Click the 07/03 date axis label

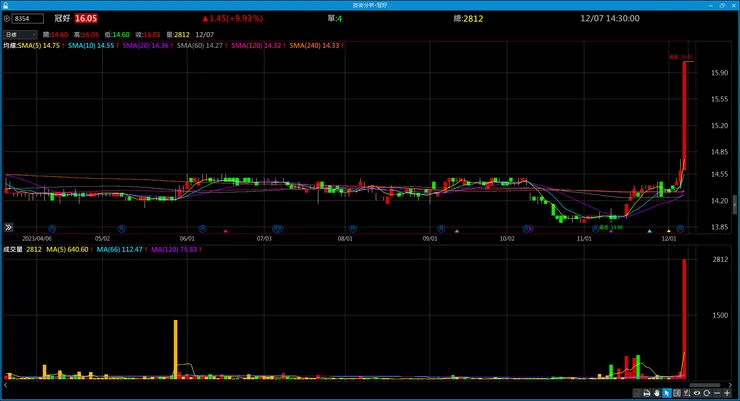[x=264, y=239]
